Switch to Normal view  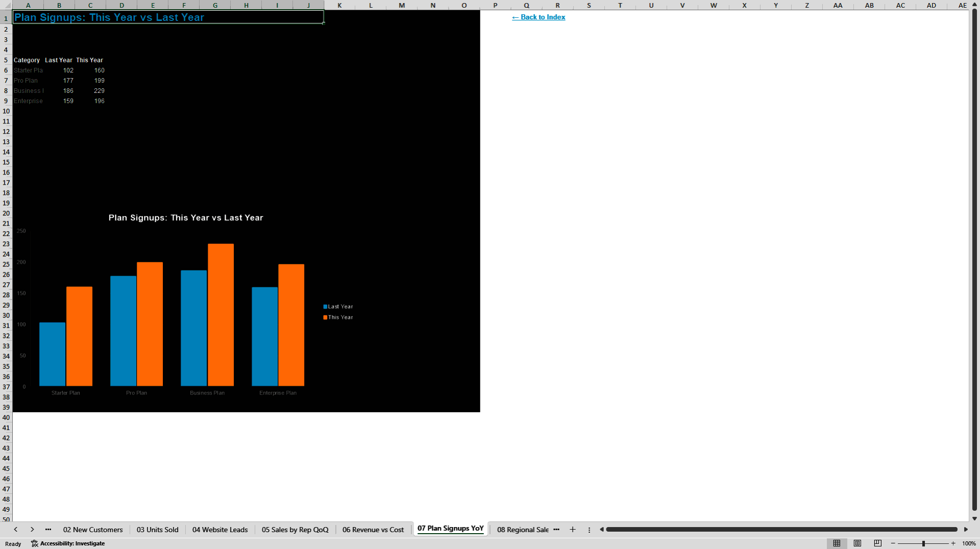tap(837, 543)
